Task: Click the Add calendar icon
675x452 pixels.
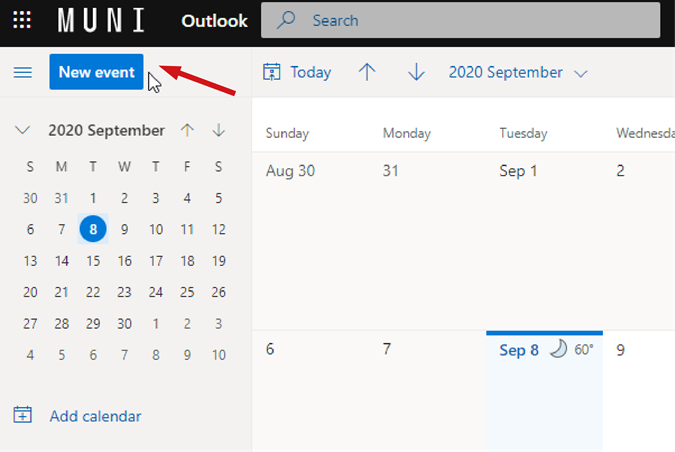Action: pos(23,415)
